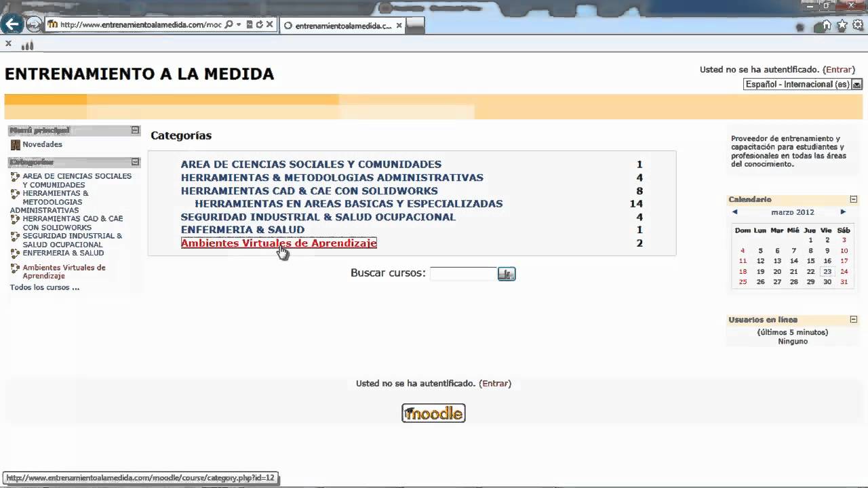This screenshot has height=488, width=868.
Task: Select calendar day 31
Action: 844,282
